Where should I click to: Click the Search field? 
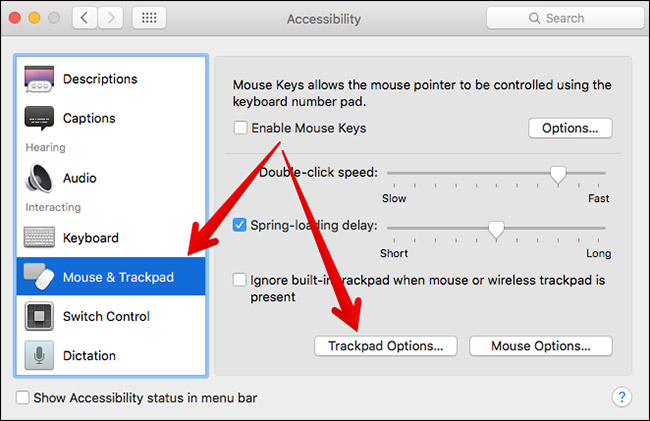pos(565,18)
